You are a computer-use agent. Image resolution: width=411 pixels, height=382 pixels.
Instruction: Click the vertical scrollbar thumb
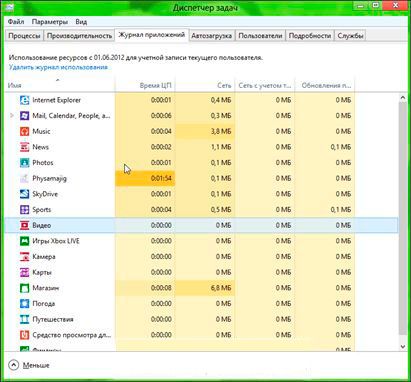(x=403, y=219)
